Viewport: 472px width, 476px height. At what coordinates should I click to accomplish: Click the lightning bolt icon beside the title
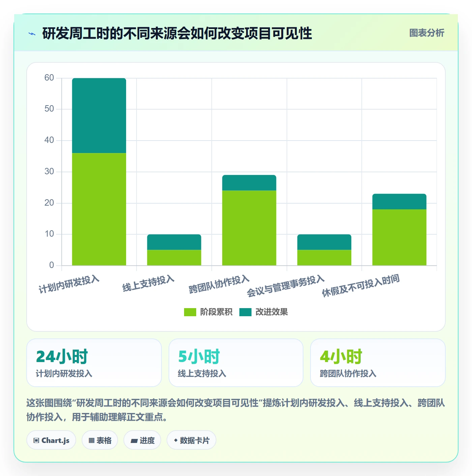[x=32, y=34]
